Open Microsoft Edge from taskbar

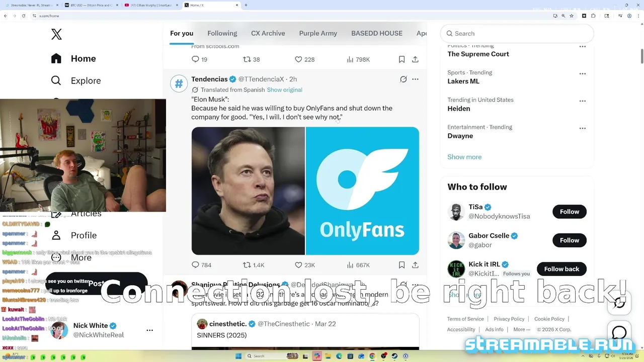[x=339, y=356]
